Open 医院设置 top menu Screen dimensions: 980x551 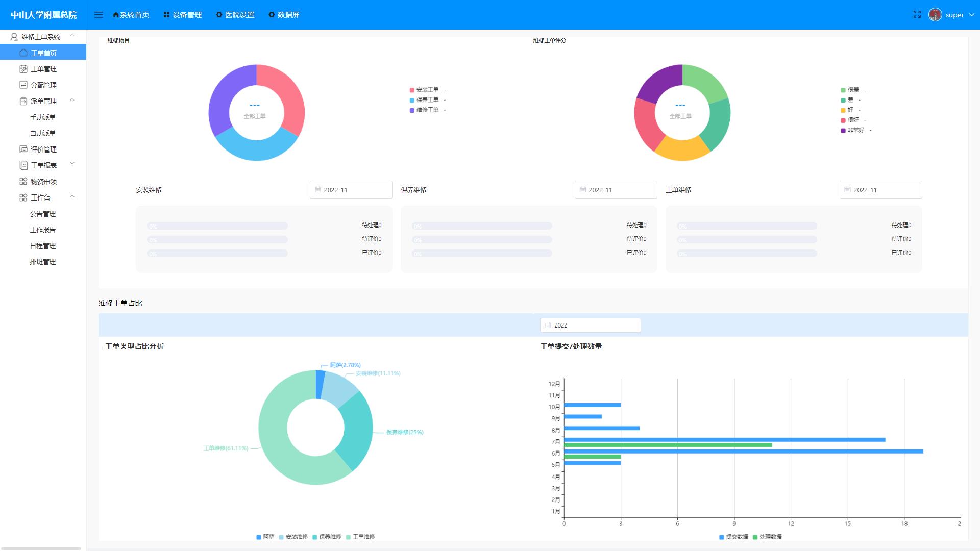pos(235,15)
